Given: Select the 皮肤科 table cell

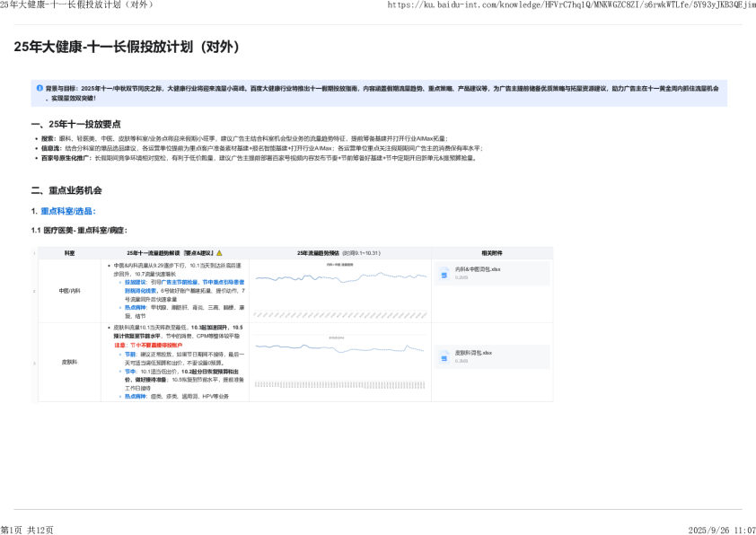Looking at the screenshot, I should click(x=69, y=362).
